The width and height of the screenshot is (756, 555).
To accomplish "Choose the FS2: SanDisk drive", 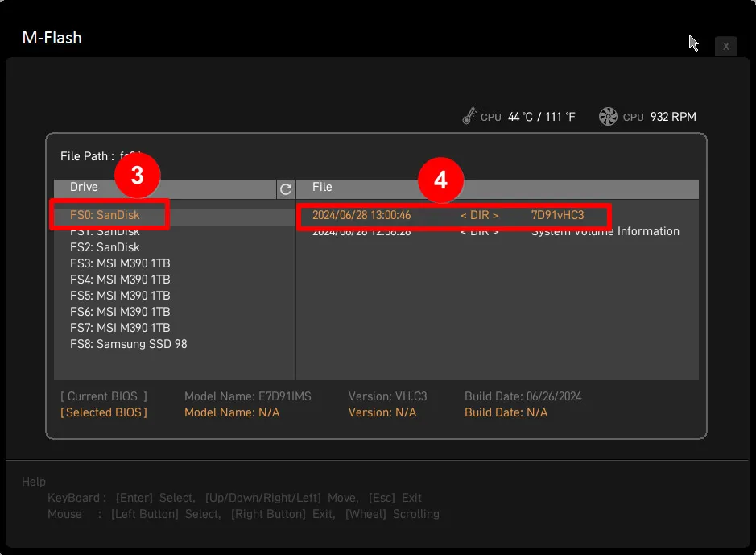I will pos(105,247).
